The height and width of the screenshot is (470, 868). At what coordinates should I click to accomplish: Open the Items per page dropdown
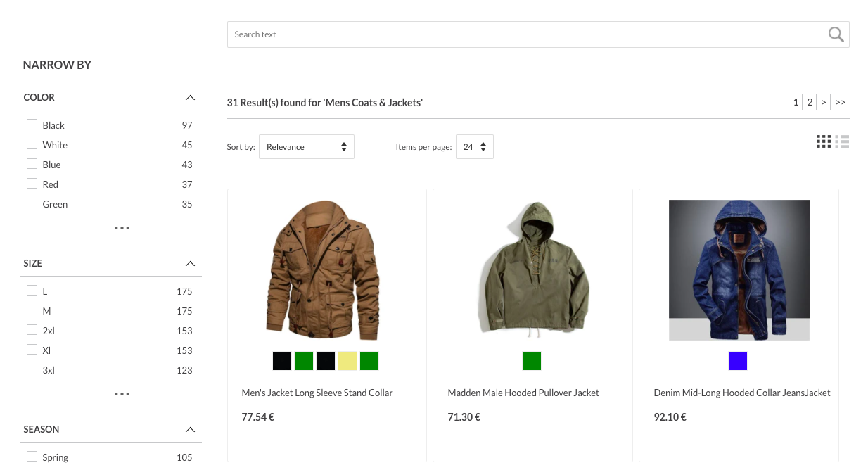coord(474,147)
